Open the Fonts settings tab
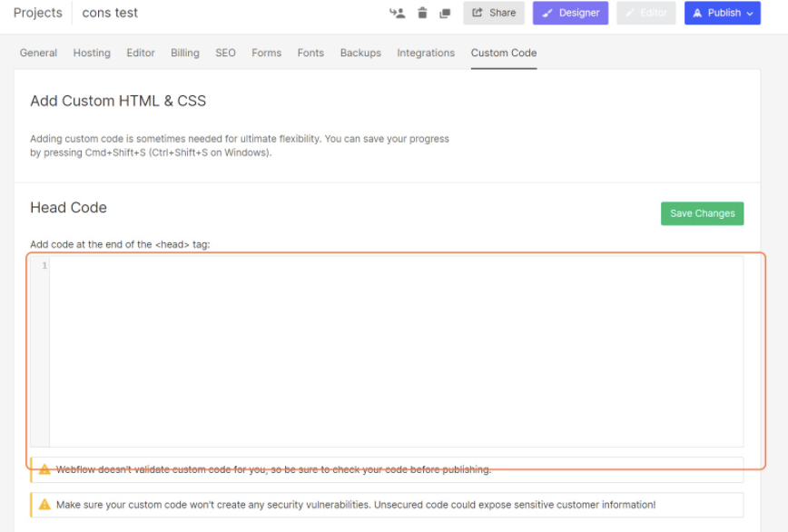The image size is (788, 532). tap(310, 53)
